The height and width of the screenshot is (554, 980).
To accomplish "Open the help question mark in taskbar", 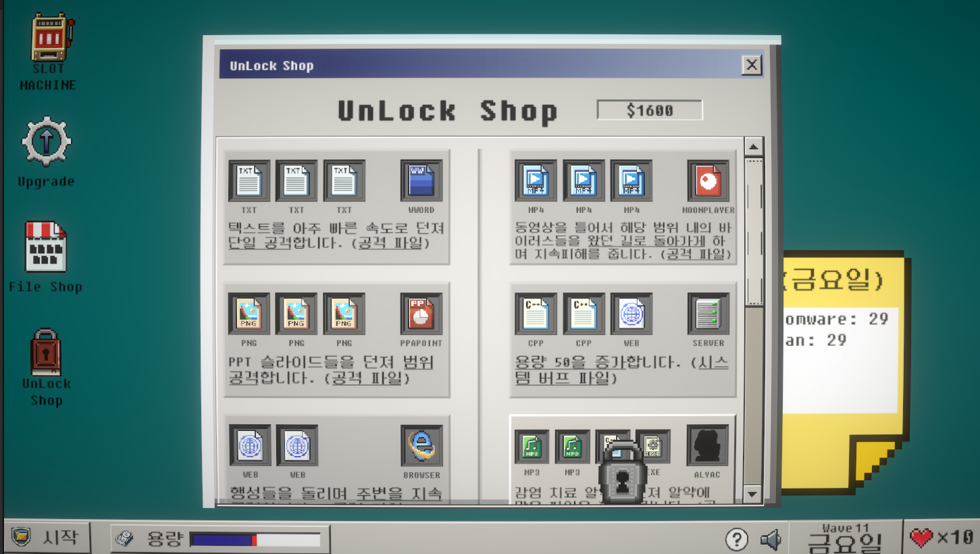I will pyautogui.click(x=737, y=539).
